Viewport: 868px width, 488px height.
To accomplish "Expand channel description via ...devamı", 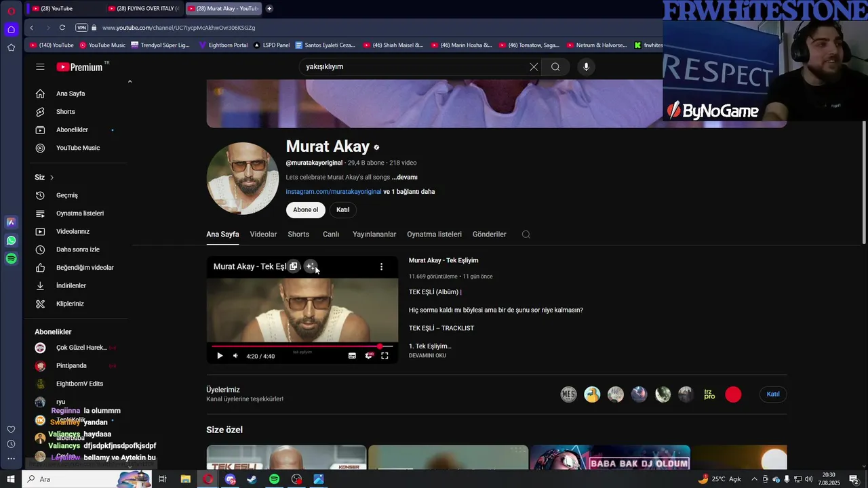I will (x=404, y=178).
